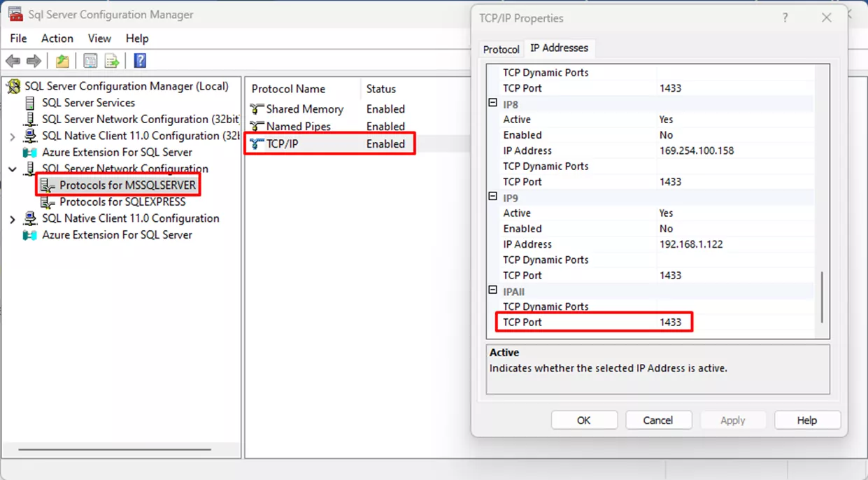Click the bottom Azure Extension For SQL Server icon

[x=30, y=235]
